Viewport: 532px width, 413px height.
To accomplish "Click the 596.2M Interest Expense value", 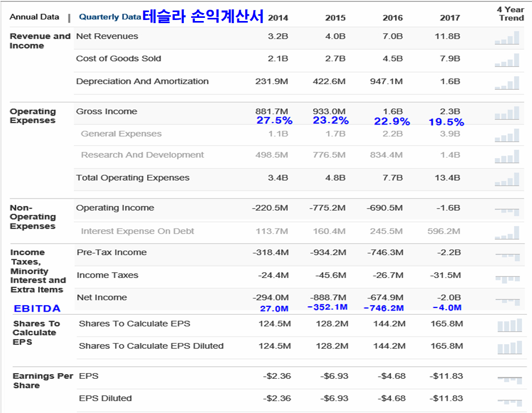I will coord(444,231).
